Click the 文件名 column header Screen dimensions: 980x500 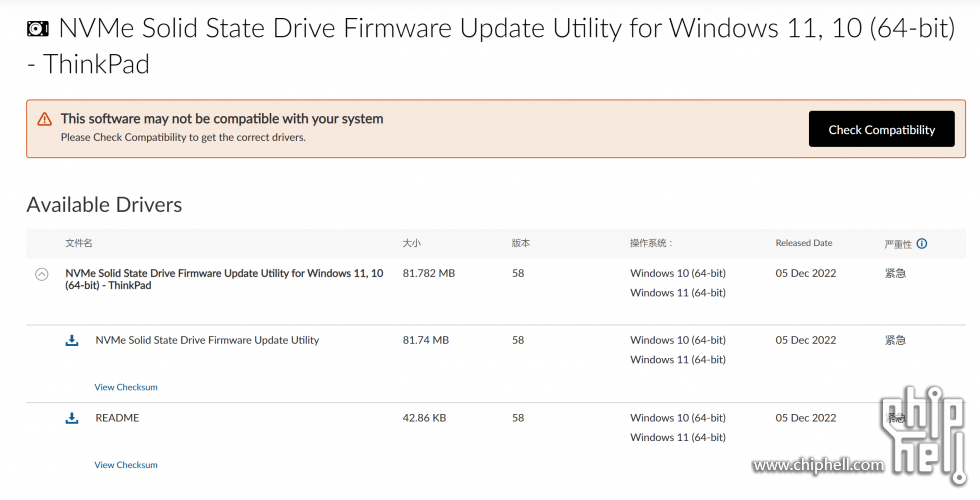tap(79, 243)
